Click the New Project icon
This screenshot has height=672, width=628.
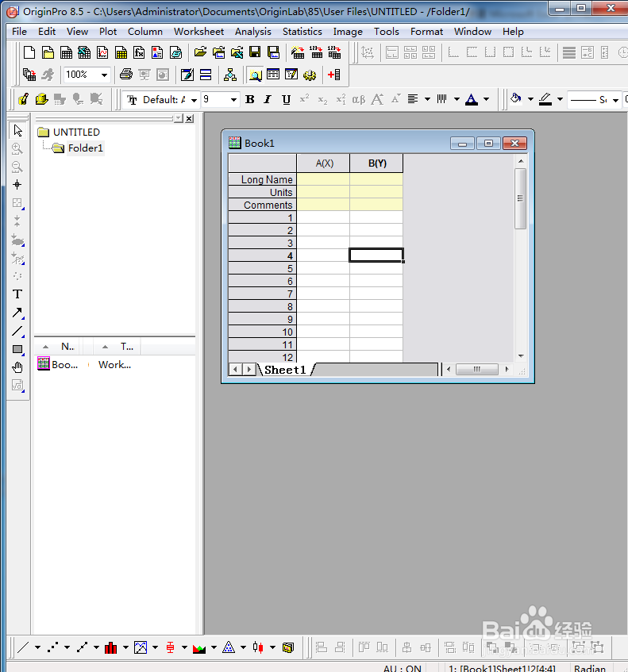(x=29, y=52)
